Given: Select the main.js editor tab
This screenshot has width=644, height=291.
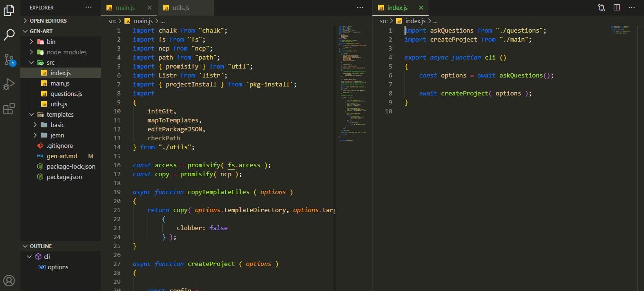Looking at the screenshot, I should point(125,8).
